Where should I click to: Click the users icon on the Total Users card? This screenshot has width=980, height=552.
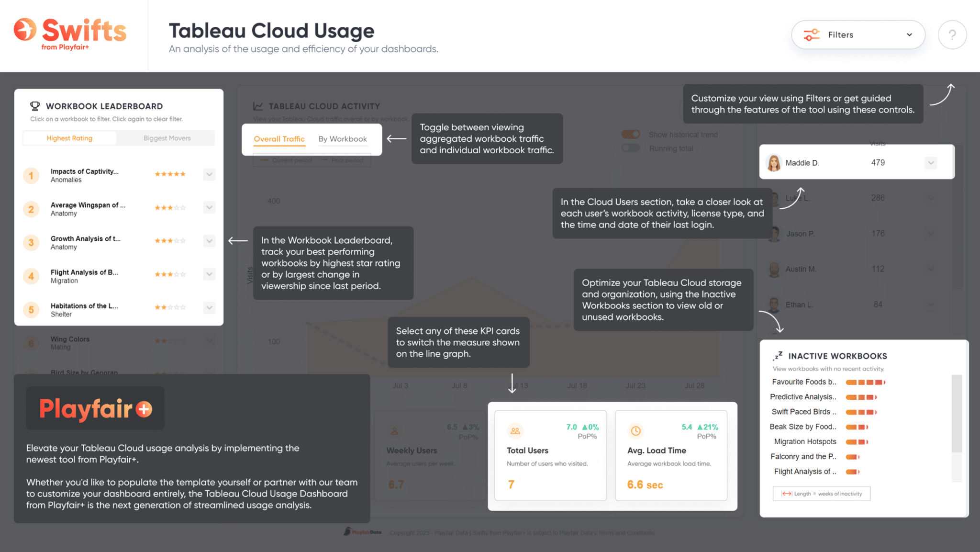tap(515, 430)
